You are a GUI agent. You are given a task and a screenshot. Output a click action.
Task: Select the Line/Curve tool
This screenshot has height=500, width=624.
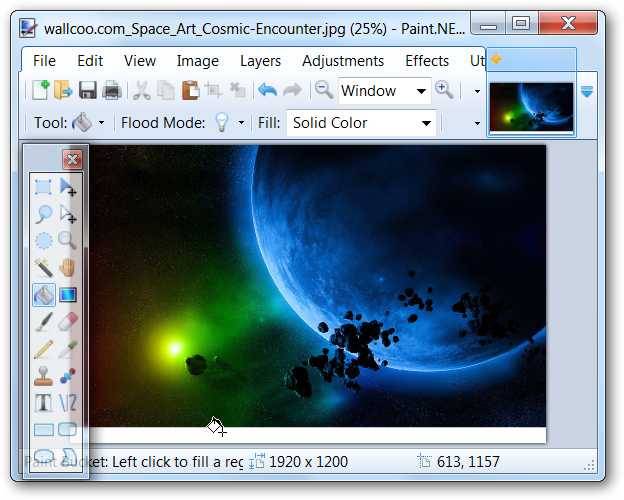pos(68,403)
